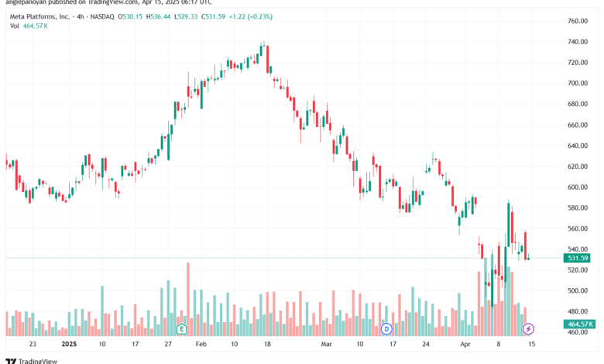This screenshot has width=604, height=364.
Task: Open the Meta Platforms, Inc. symbol title
Action: [39, 16]
